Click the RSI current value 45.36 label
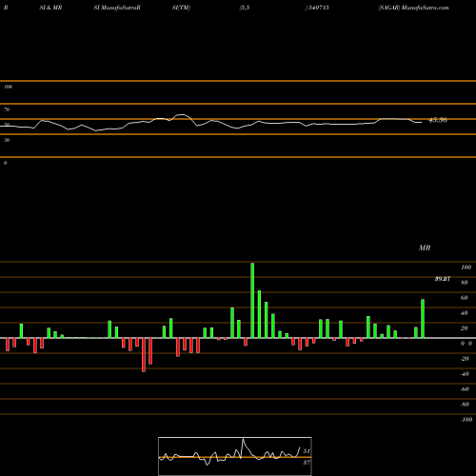The width and height of the screenshot is (476, 476). coord(438,120)
